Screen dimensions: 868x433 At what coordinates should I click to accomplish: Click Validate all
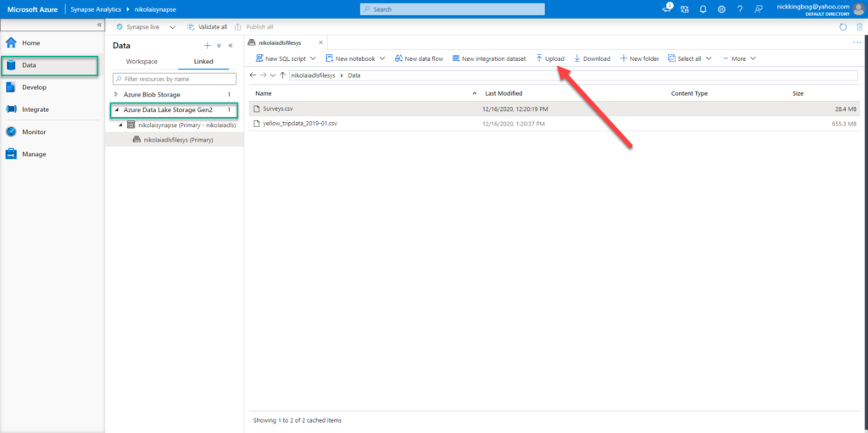[207, 26]
